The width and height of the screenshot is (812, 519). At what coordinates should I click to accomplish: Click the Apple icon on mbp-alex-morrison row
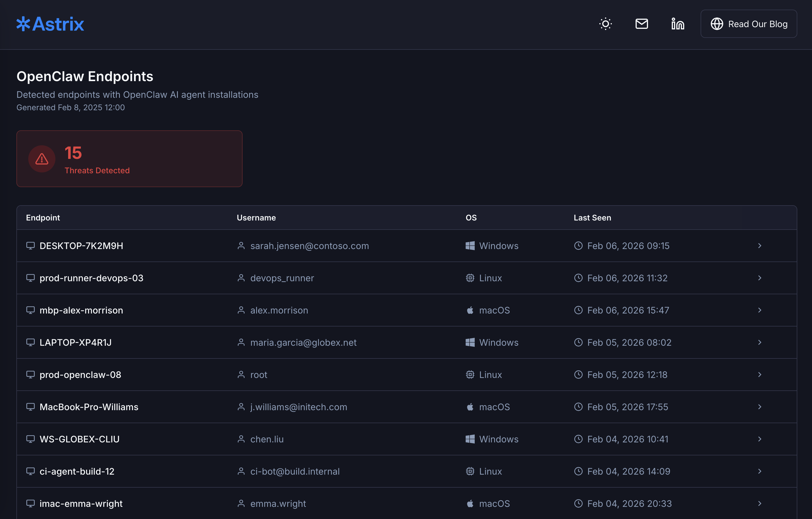coord(470,310)
